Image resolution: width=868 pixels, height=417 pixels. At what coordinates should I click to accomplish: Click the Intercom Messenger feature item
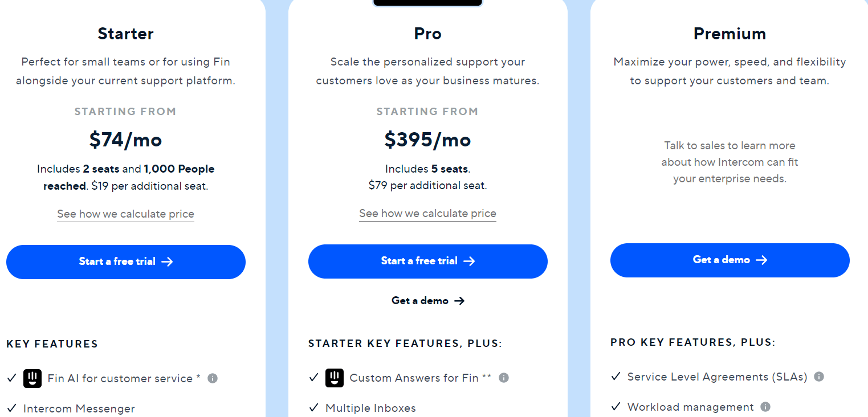coord(79,408)
